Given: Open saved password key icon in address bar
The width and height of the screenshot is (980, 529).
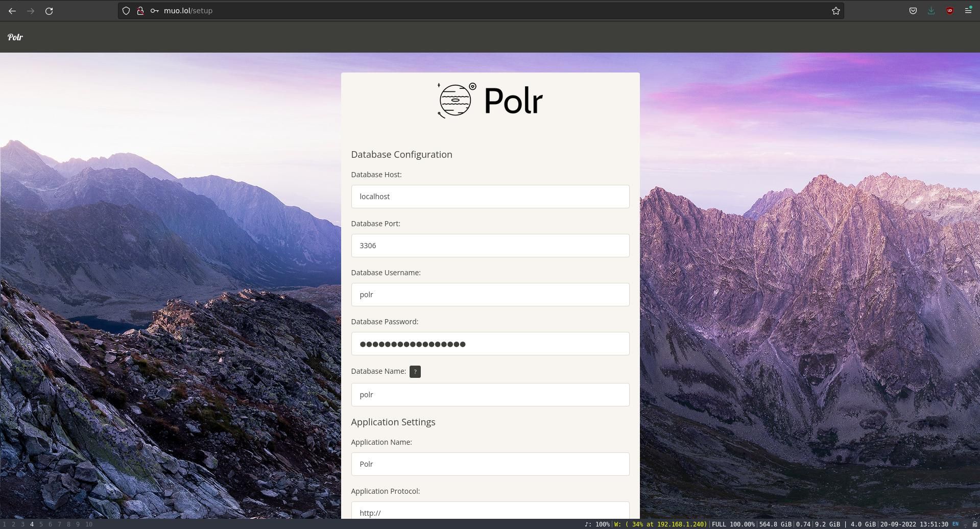Looking at the screenshot, I should [154, 11].
